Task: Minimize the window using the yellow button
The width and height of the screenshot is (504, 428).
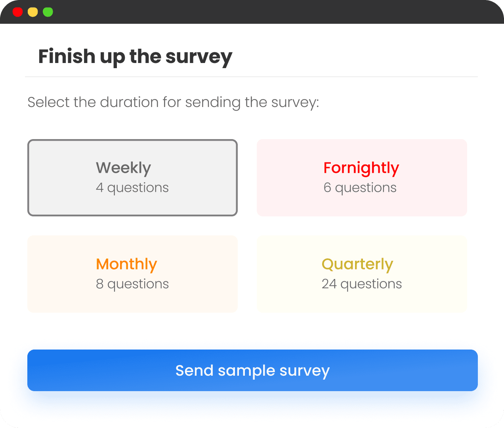Action: pos(33,12)
